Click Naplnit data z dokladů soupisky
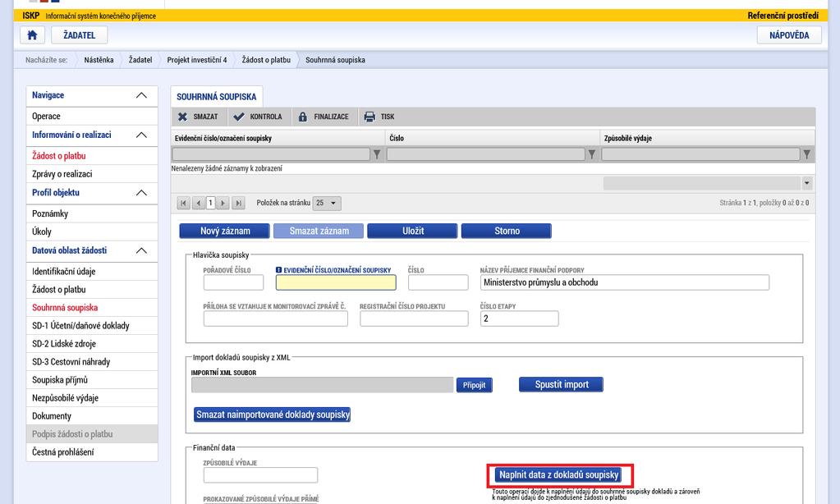This screenshot has height=504, width=840. [559, 475]
